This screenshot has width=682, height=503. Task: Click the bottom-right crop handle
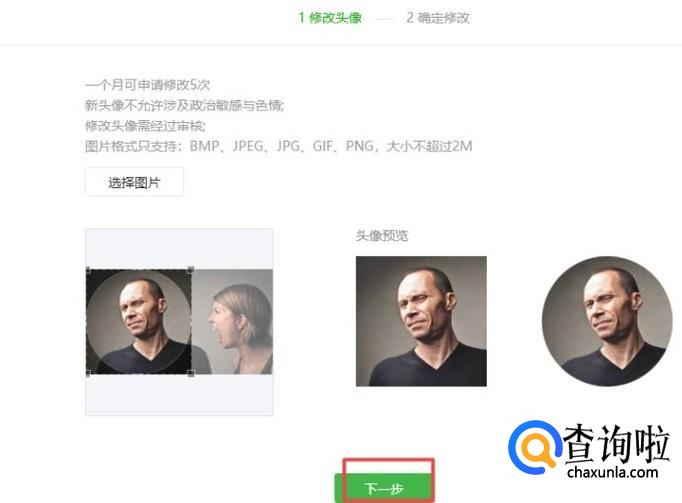[191, 373]
